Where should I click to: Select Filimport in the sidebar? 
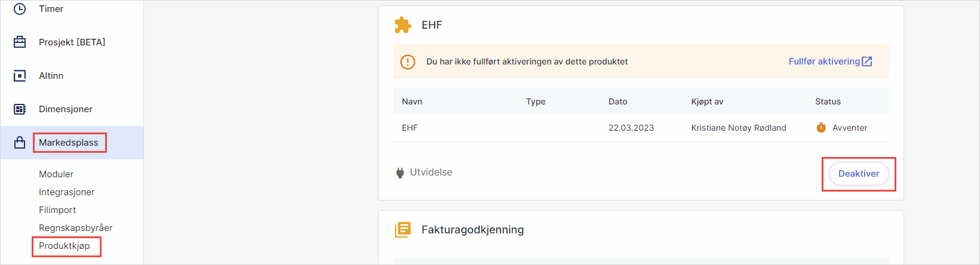point(57,210)
